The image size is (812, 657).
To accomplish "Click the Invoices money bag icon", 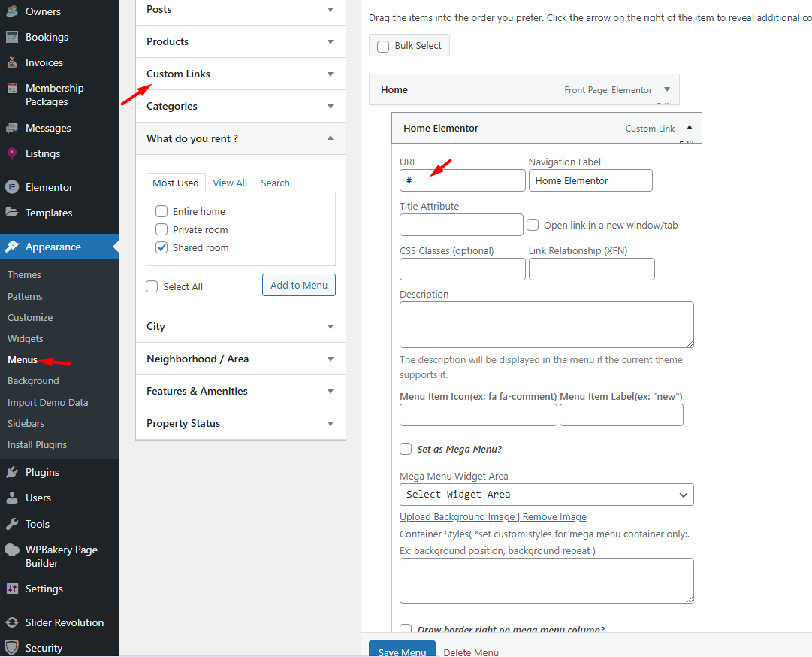I will (12, 62).
